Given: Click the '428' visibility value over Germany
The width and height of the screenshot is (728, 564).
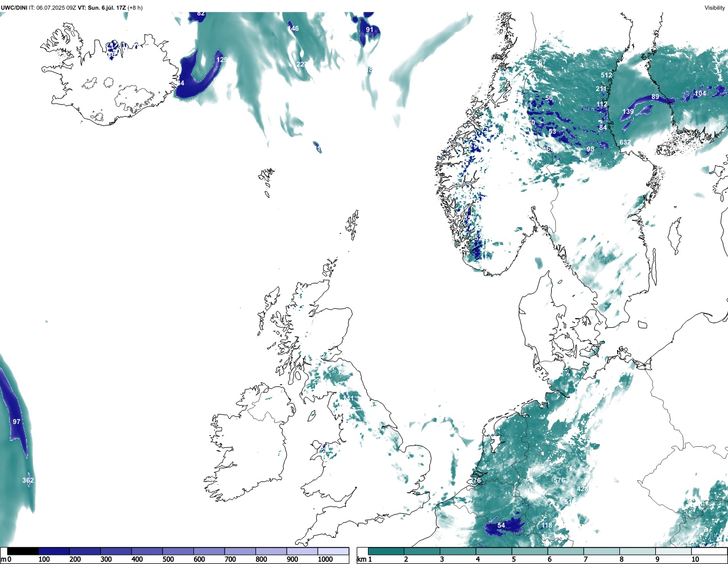Looking at the screenshot, I should (582, 489).
